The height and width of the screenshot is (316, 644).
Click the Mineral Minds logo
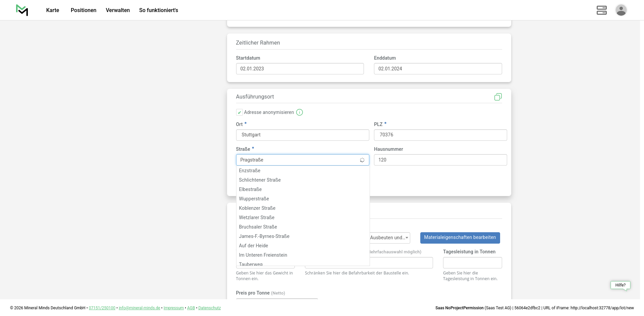point(22,10)
